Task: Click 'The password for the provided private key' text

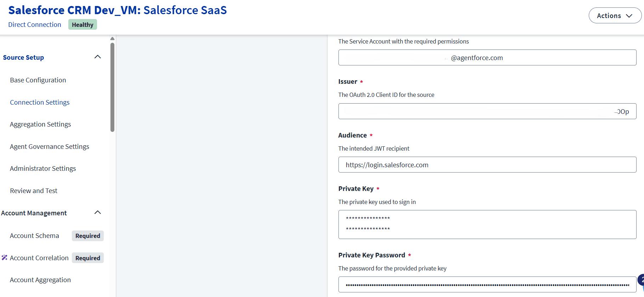Action: (x=392, y=268)
